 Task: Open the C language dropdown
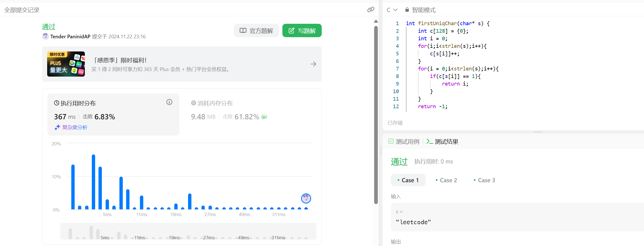pyautogui.click(x=392, y=10)
